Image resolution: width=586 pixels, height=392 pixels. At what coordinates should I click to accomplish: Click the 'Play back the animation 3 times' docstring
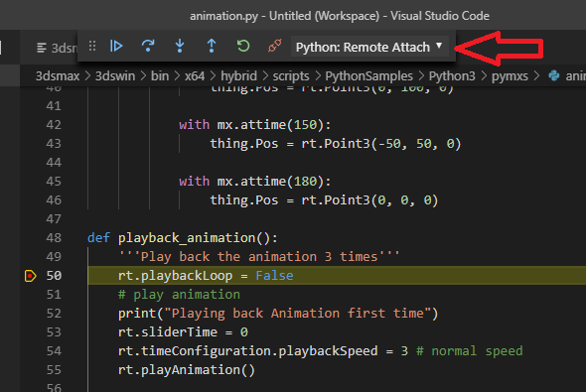[259, 257]
